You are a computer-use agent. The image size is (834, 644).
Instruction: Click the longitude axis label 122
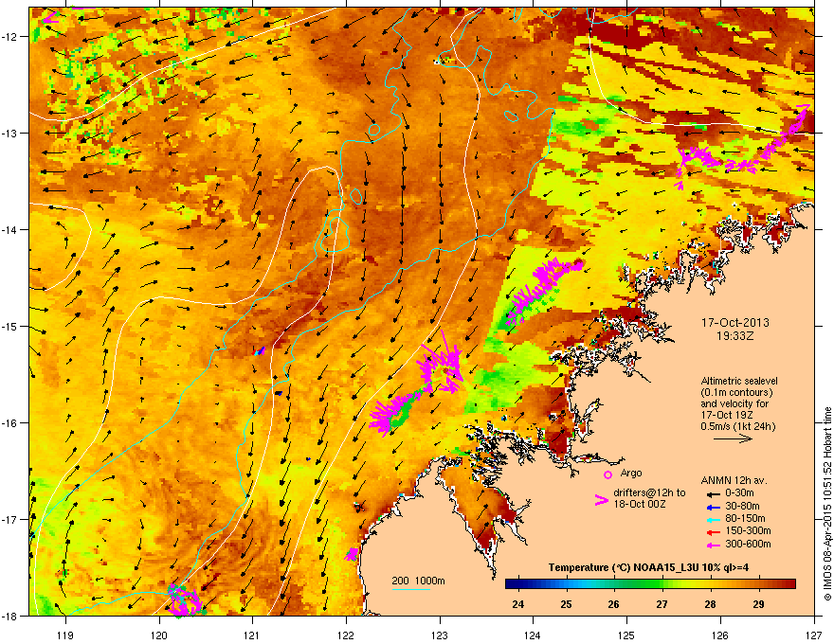(346, 635)
